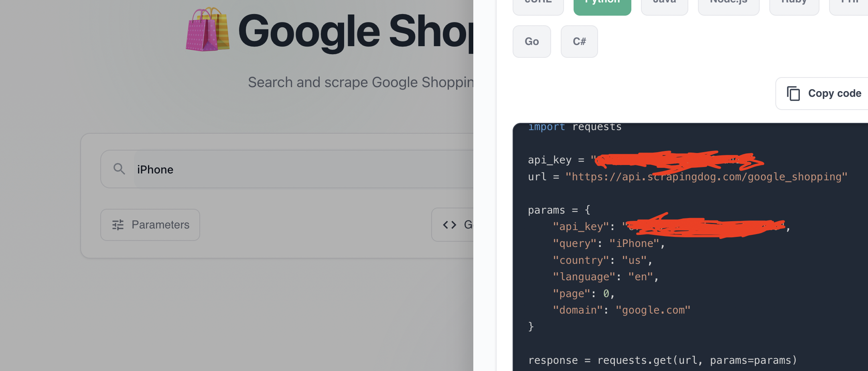Select the C# language option

click(579, 41)
